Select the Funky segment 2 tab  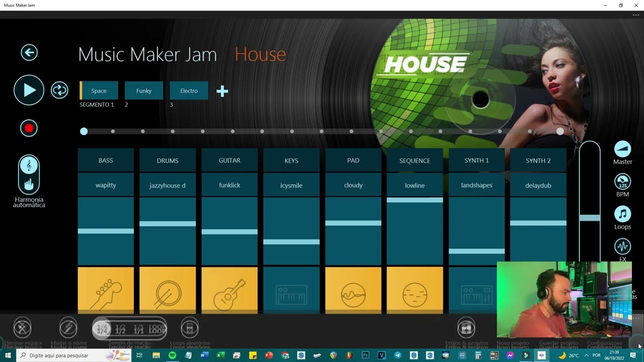pyautogui.click(x=144, y=90)
